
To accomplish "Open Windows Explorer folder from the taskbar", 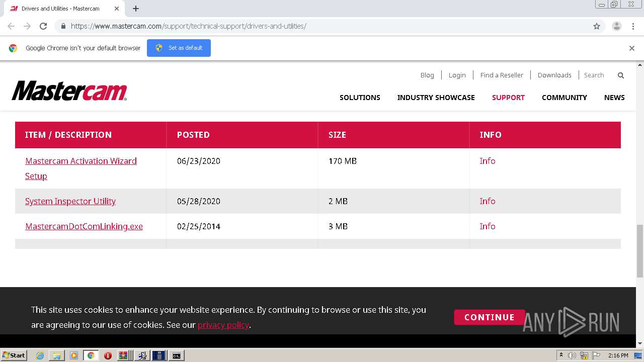I will (57, 355).
